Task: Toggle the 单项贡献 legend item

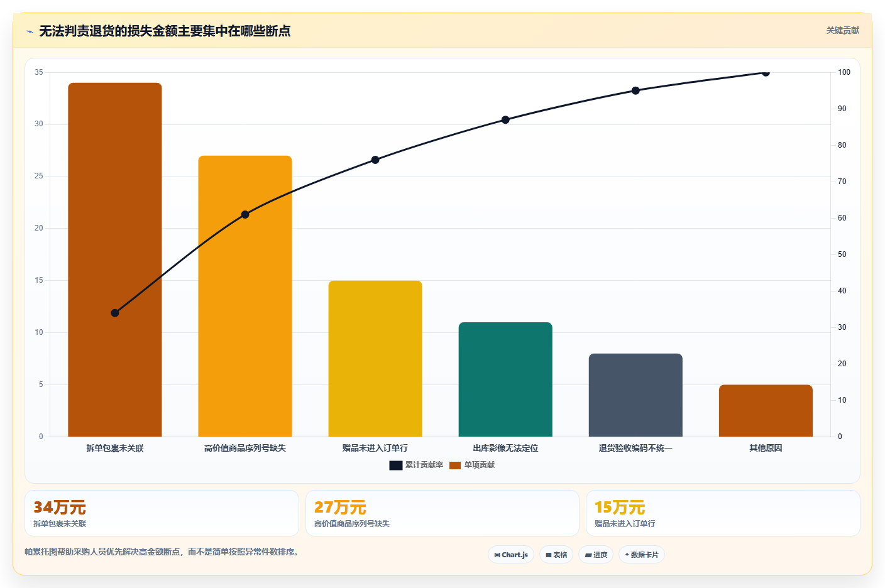Action: (x=472, y=465)
